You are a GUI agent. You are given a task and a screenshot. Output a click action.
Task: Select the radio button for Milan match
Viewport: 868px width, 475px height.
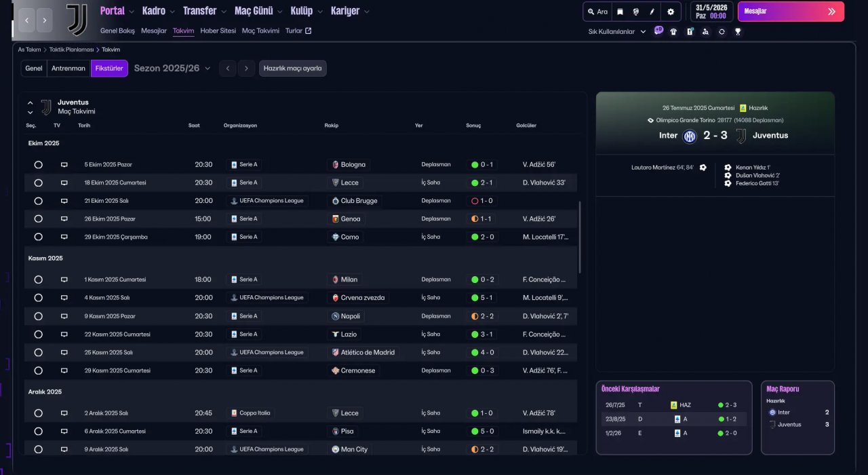click(38, 280)
